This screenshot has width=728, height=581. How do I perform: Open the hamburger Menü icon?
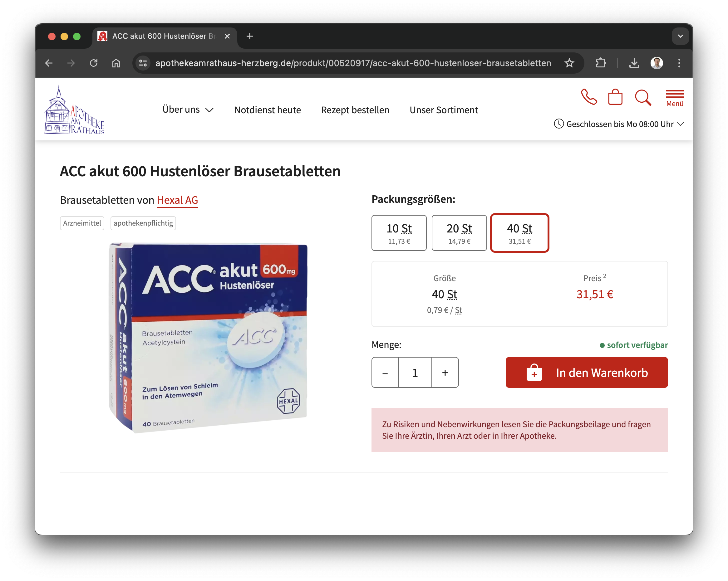(x=674, y=98)
